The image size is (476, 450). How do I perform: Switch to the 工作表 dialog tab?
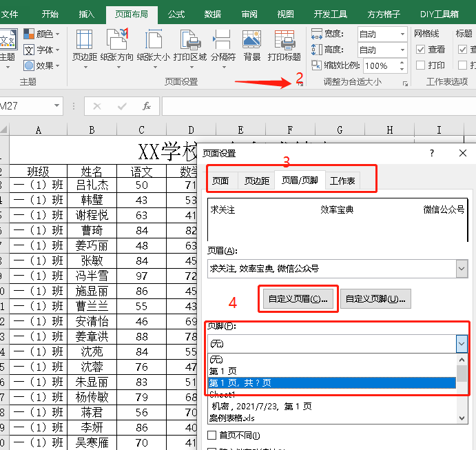click(342, 181)
